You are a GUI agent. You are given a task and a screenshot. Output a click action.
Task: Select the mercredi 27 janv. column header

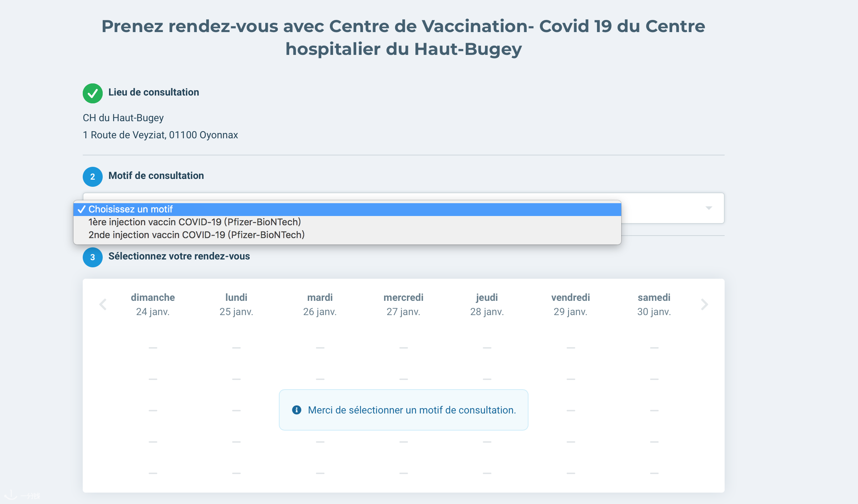pos(403,304)
